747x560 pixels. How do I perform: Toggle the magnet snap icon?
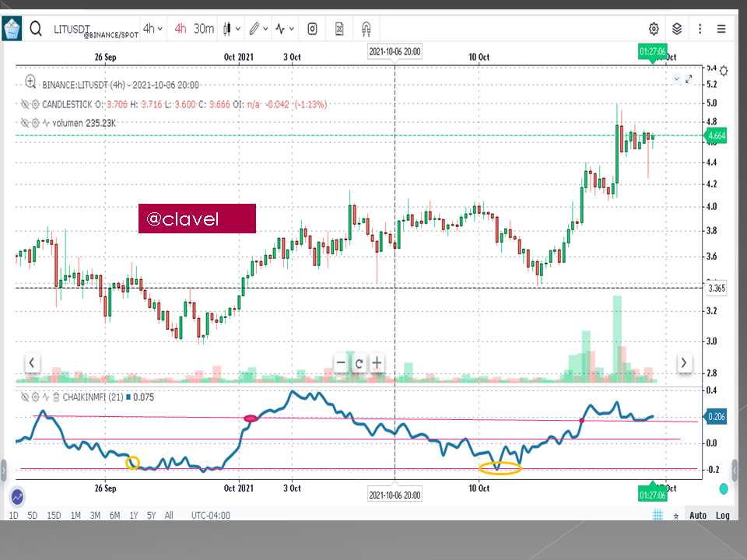[x=366, y=29]
